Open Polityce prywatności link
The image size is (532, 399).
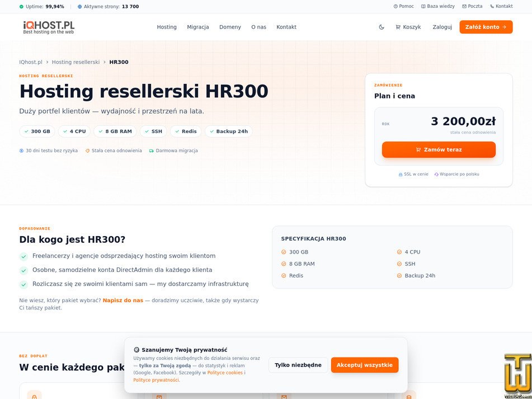click(x=156, y=380)
